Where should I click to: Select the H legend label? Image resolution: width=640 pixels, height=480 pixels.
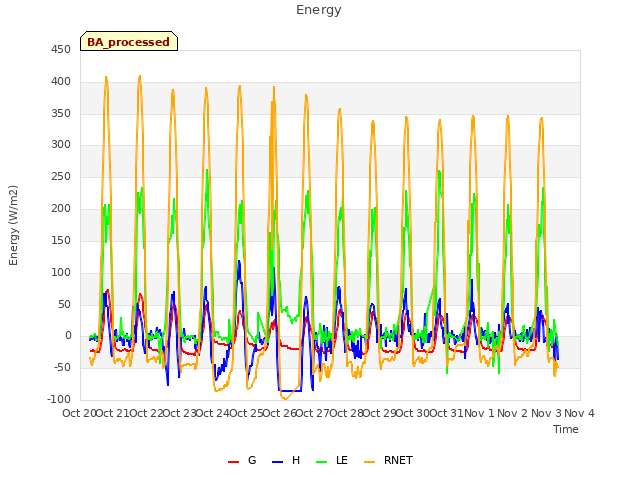coord(296,460)
